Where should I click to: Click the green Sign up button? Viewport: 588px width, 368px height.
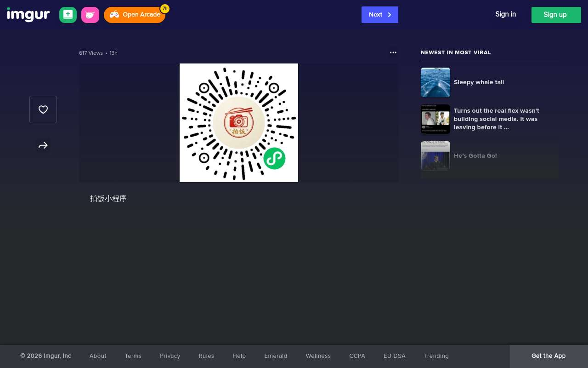[556, 15]
